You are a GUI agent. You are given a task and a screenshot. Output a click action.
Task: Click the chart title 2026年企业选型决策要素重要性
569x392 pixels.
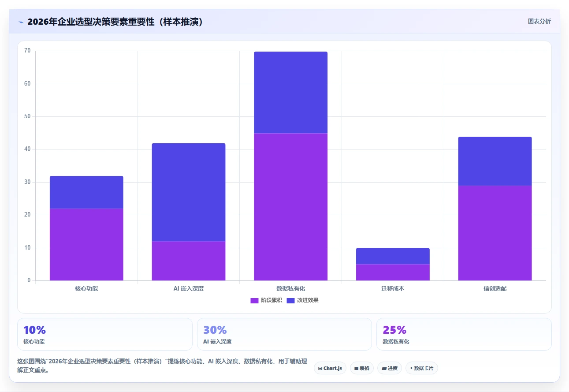pyautogui.click(x=115, y=22)
